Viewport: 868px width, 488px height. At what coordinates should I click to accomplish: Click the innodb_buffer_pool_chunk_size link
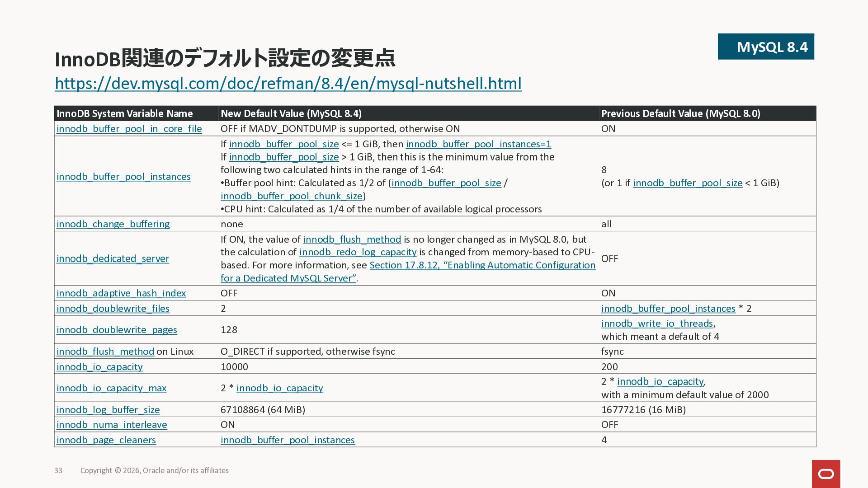(x=291, y=196)
